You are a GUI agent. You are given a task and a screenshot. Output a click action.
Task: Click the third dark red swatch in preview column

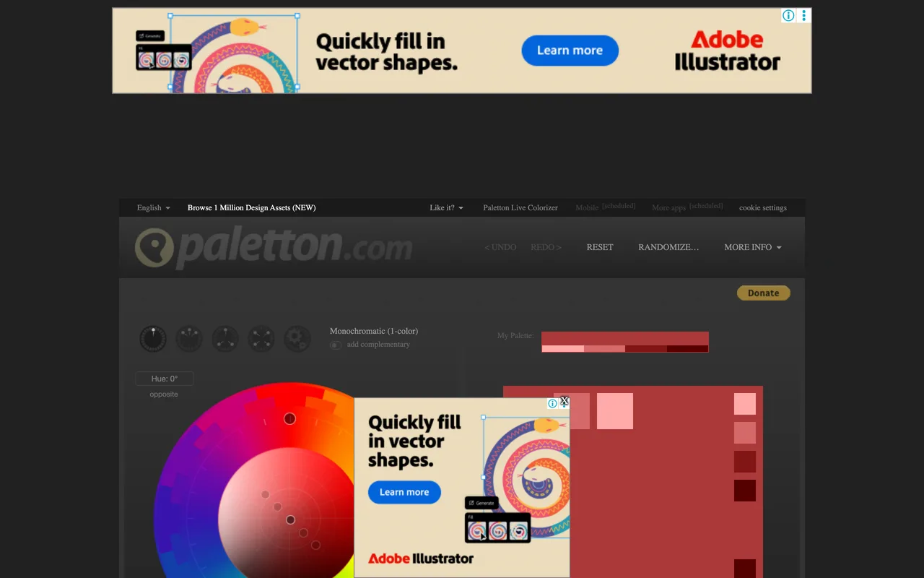point(745,462)
